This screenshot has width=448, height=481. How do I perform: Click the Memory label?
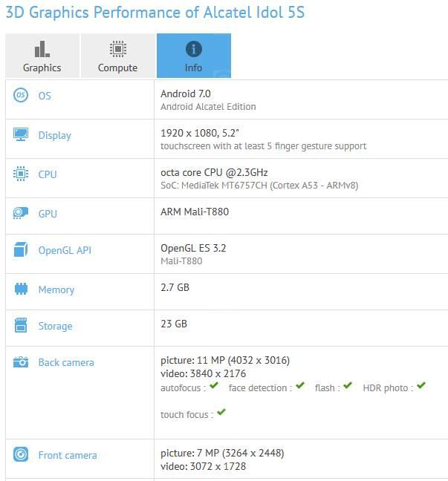[x=56, y=290]
